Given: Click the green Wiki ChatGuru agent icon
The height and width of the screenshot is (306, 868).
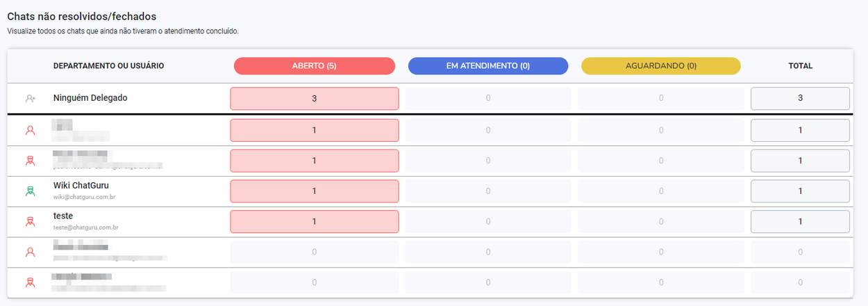Looking at the screenshot, I should [x=30, y=191].
